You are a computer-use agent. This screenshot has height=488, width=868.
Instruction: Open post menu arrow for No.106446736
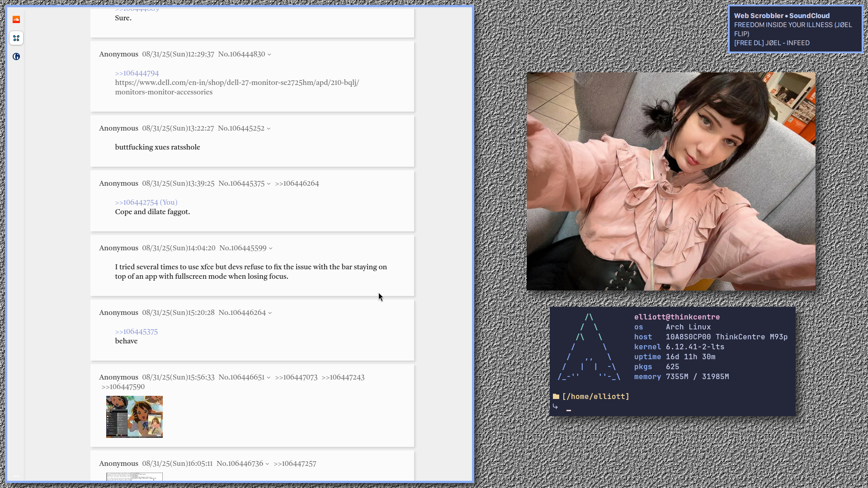pos(267,464)
